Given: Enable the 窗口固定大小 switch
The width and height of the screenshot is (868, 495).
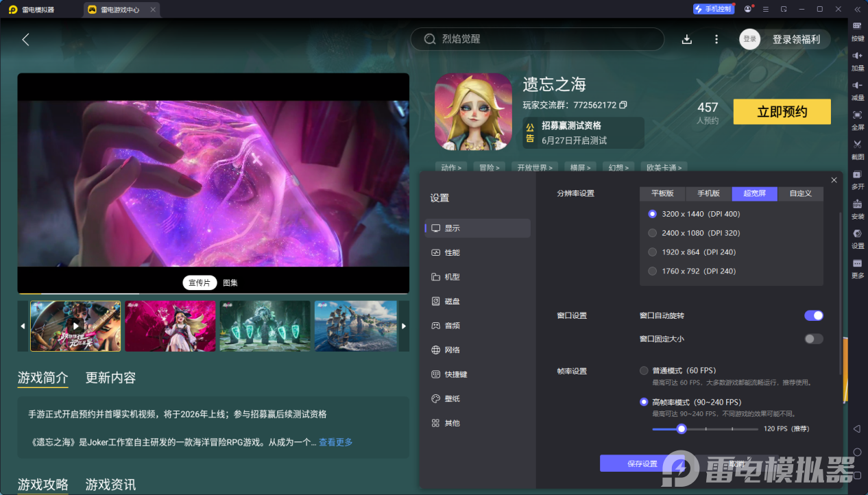Looking at the screenshot, I should [x=814, y=339].
